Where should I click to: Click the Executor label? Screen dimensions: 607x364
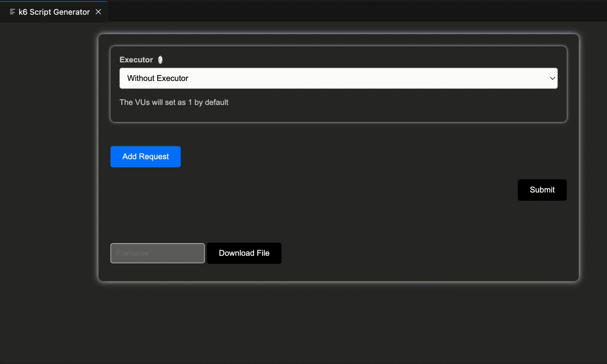click(x=136, y=60)
